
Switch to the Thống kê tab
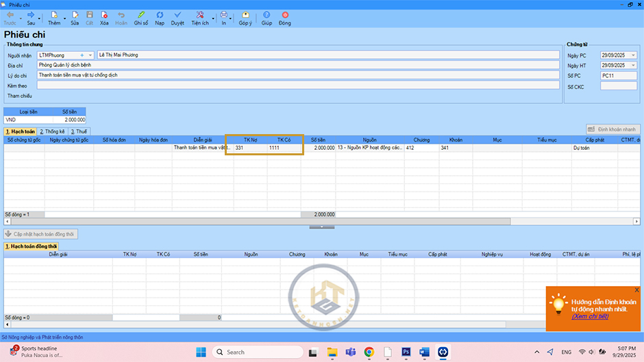[x=52, y=131]
